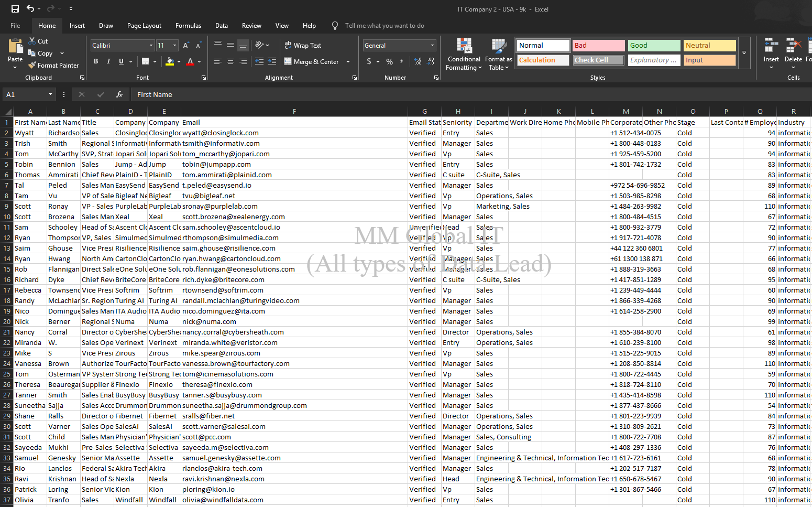Toggle Bold formatting
Viewport: 812px width, 507px height.
(96, 61)
